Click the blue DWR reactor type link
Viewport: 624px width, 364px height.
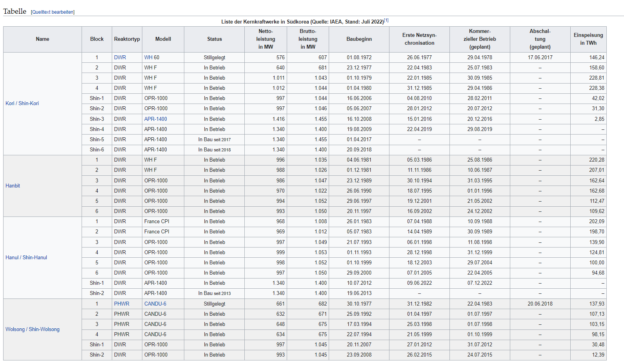click(x=120, y=58)
